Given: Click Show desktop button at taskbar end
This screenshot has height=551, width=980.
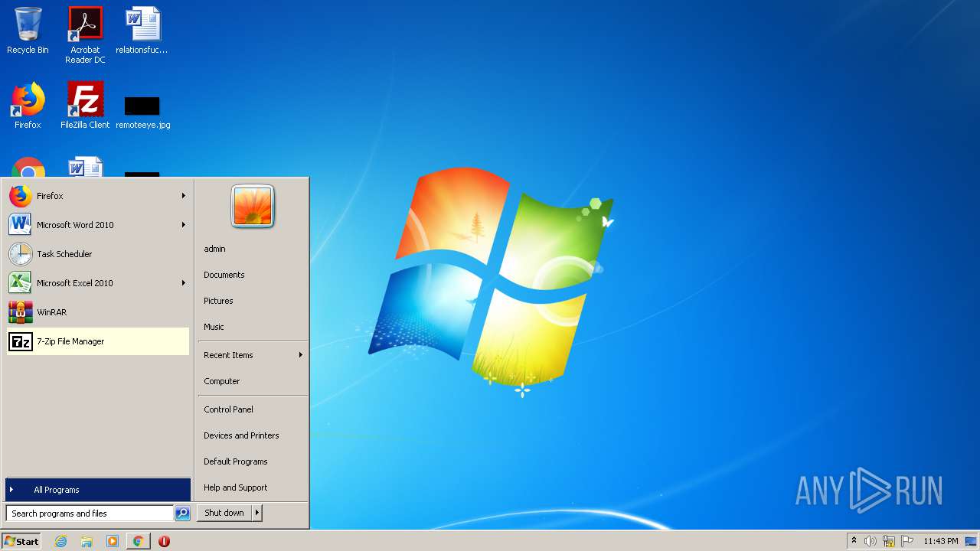Looking at the screenshot, I should [972, 541].
